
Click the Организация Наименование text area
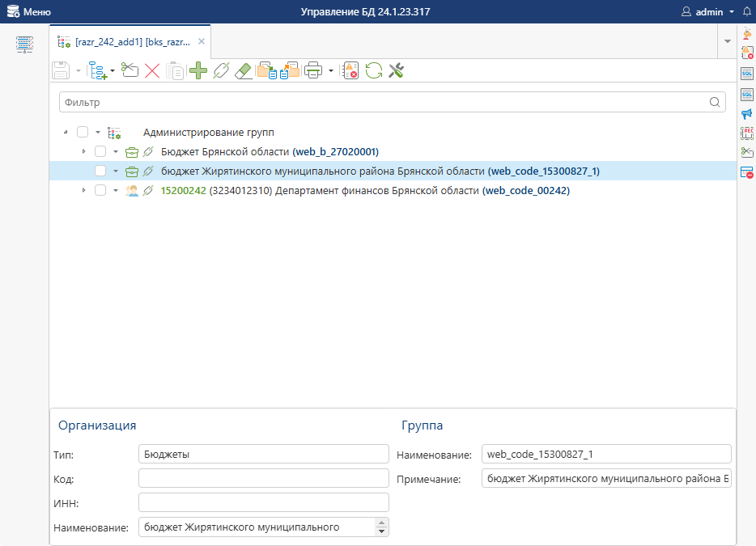tap(257, 527)
